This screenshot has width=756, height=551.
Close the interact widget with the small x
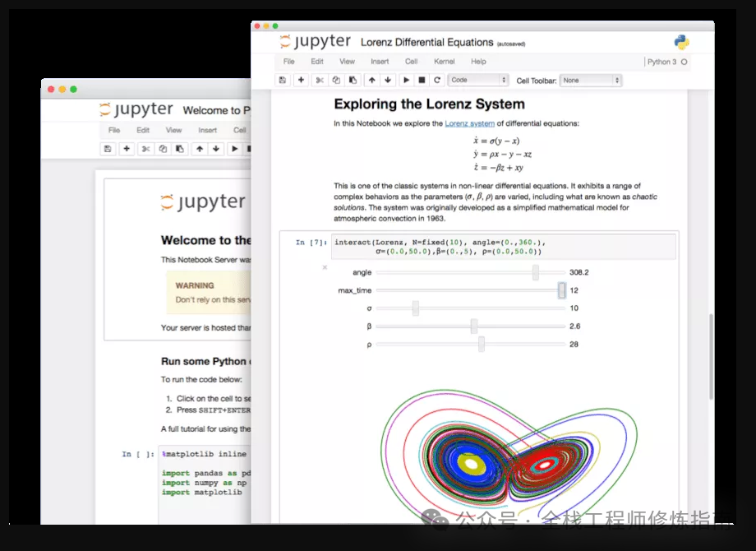pyautogui.click(x=325, y=267)
